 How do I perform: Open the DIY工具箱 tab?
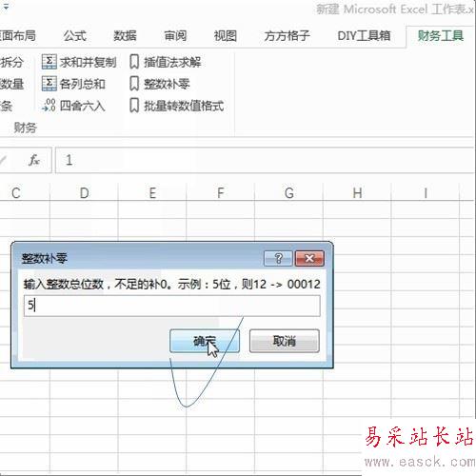(x=364, y=35)
